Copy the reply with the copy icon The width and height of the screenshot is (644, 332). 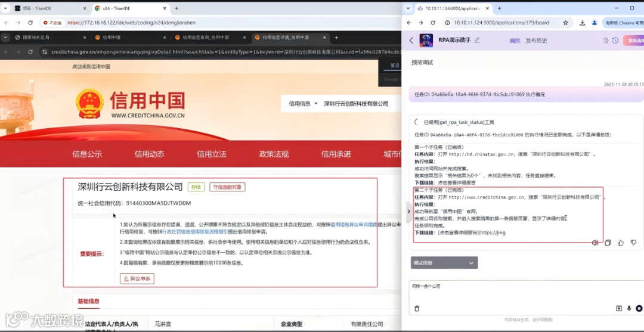click(x=608, y=243)
